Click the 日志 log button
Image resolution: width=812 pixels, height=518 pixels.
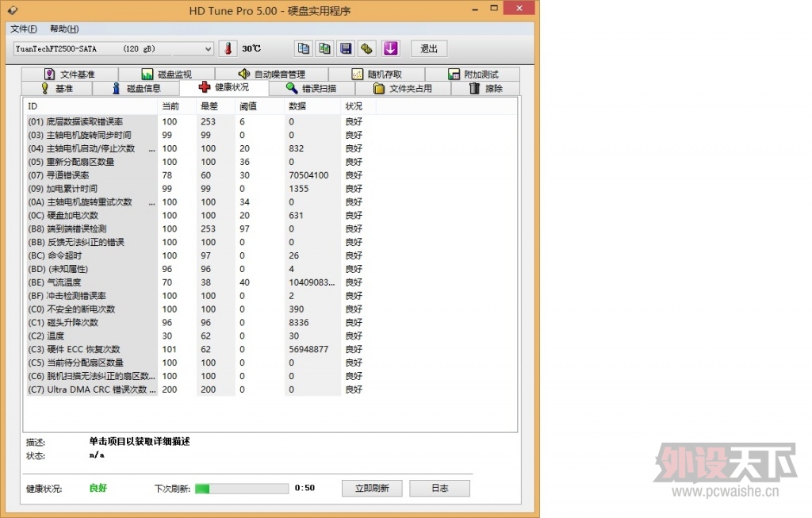click(x=439, y=488)
